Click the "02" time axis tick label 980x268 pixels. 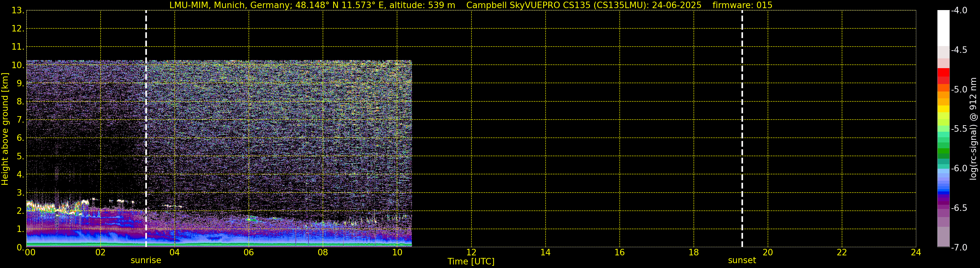[100, 252]
